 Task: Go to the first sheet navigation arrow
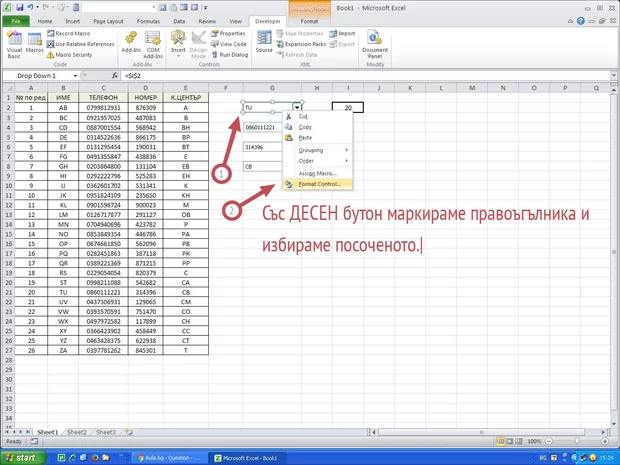pos(7,432)
